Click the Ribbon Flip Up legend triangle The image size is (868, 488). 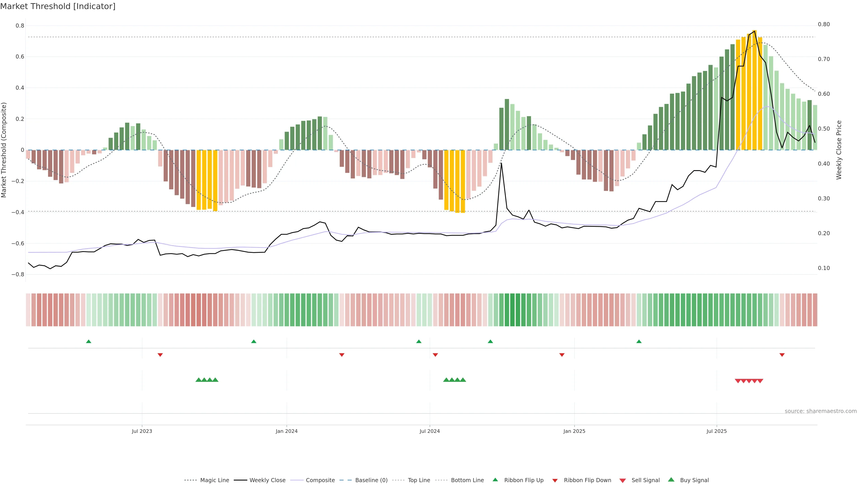pos(495,480)
